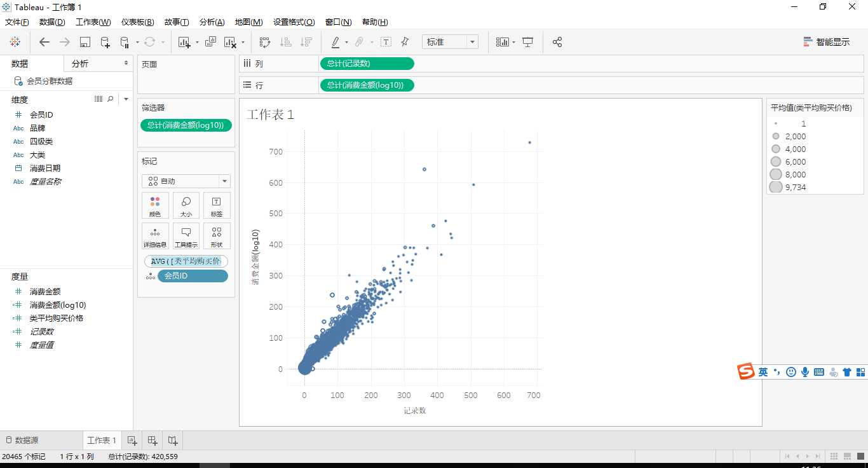Open highlight dropdown arrow
Image resolution: width=868 pixels, height=468 pixels.
pos(346,42)
